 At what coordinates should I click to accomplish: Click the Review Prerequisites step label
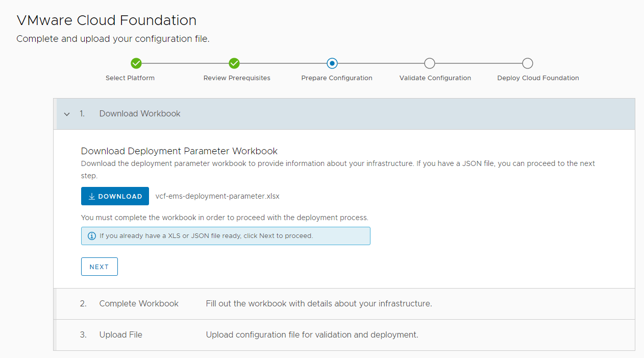tap(237, 78)
